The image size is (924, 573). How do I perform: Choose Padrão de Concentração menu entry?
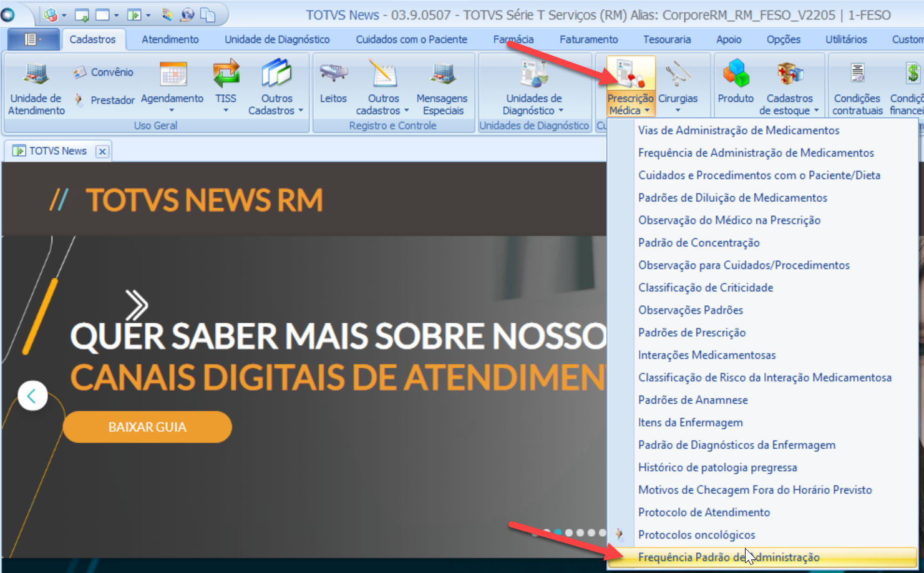(762, 243)
